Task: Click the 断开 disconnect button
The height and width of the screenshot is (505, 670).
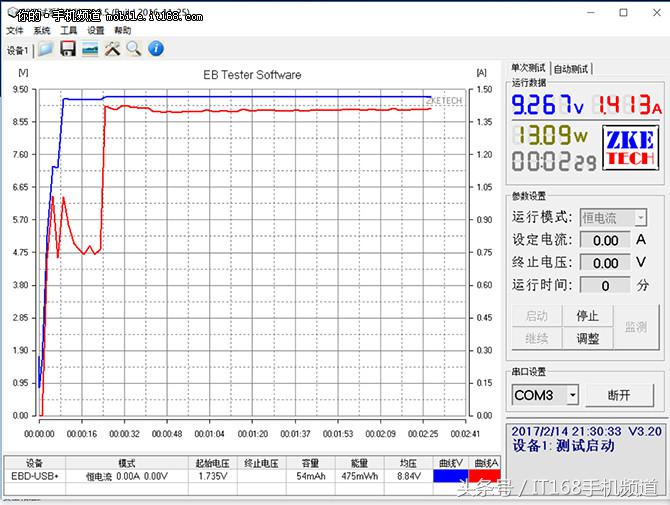Action: click(x=619, y=395)
